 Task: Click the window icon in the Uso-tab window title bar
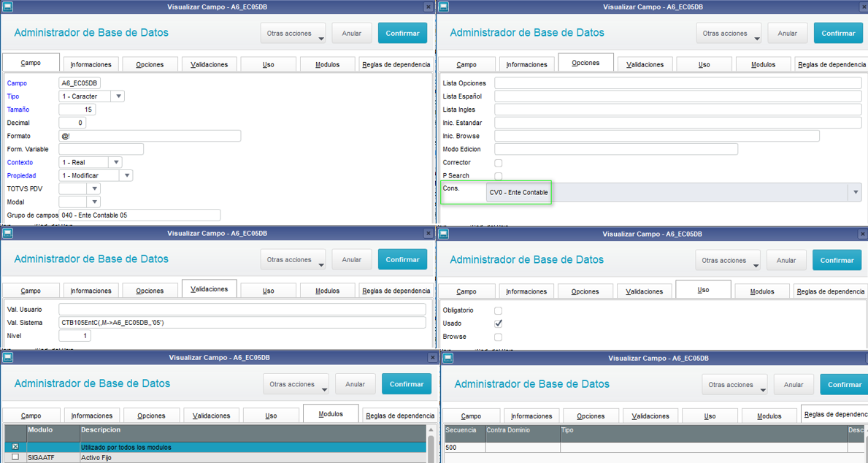pyautogui.click(x=443, y=234)
